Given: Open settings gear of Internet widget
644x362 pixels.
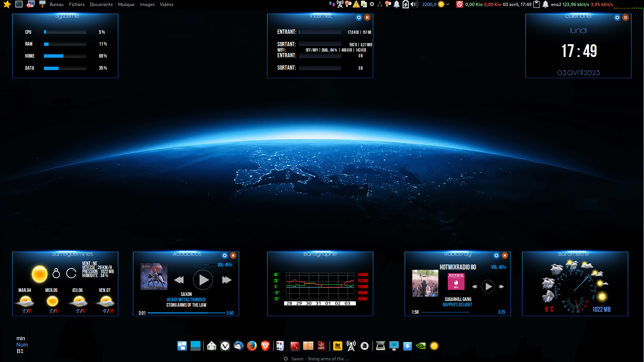Looking at the screenshot, I should pyautogui.click(x=359, y=17).
